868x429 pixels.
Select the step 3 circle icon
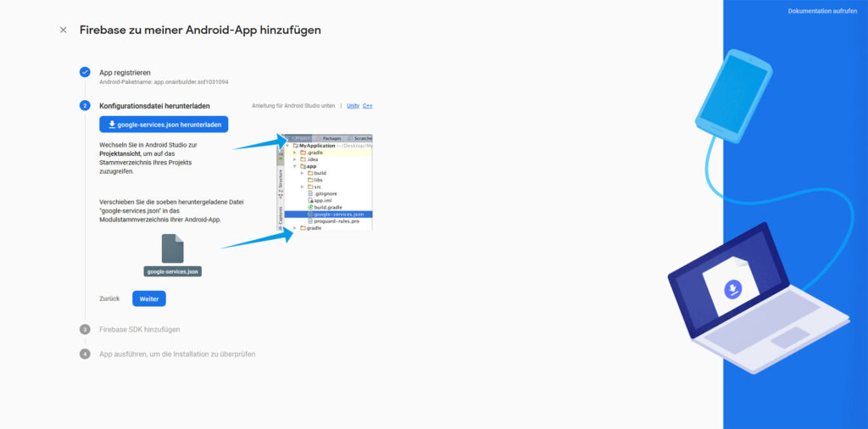(85, 329)
